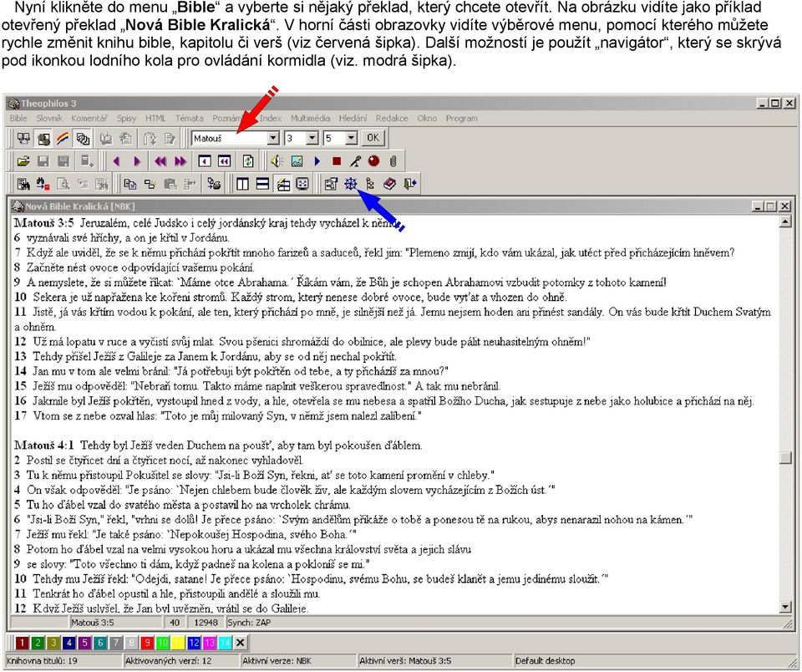
Task: Click the X button after color swatches
Action: click(241, 643)
